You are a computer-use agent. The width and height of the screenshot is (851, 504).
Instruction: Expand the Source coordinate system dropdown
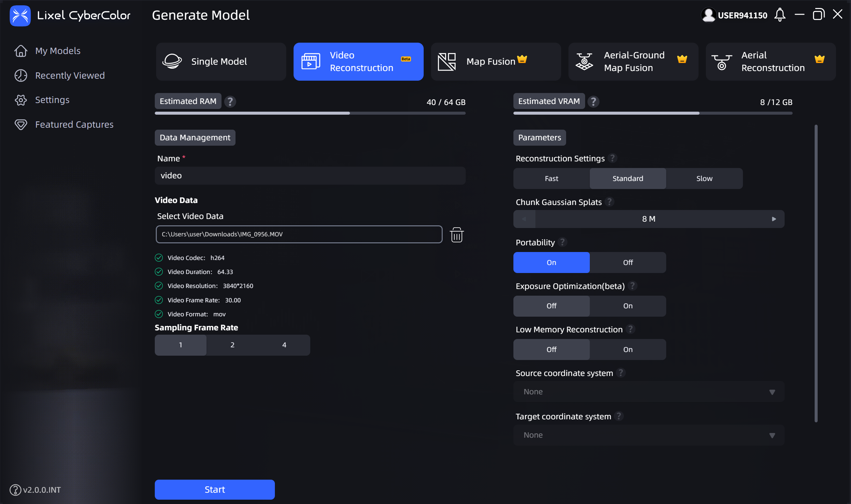(649, 392)
